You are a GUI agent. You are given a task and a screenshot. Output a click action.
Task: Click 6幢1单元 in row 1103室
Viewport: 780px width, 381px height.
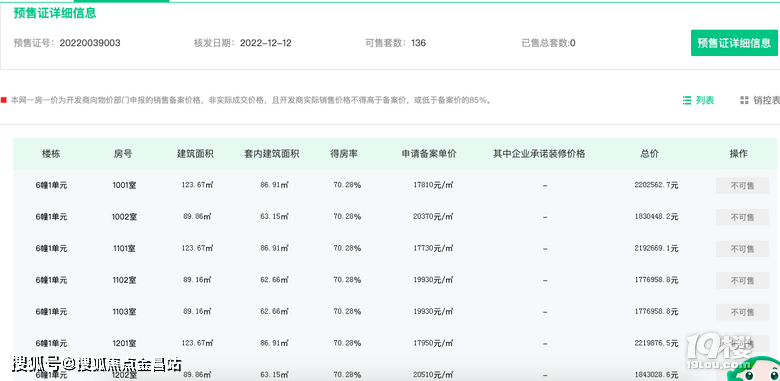(x=51, y=311)
